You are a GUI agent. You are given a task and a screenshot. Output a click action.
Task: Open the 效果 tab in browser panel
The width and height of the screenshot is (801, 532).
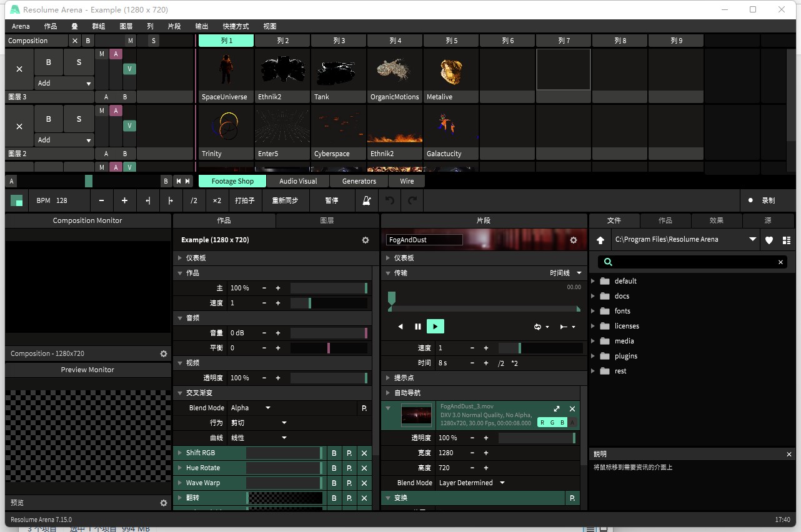(x=717, y=220)
